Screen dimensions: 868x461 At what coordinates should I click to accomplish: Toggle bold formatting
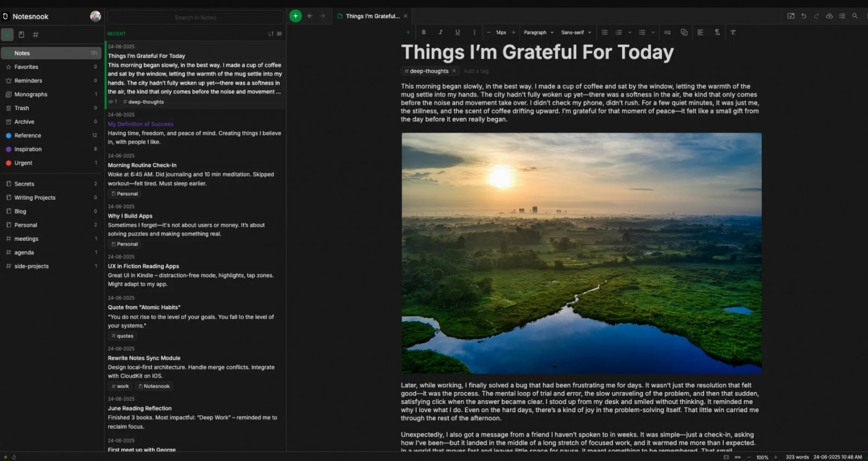pos(424,33)
